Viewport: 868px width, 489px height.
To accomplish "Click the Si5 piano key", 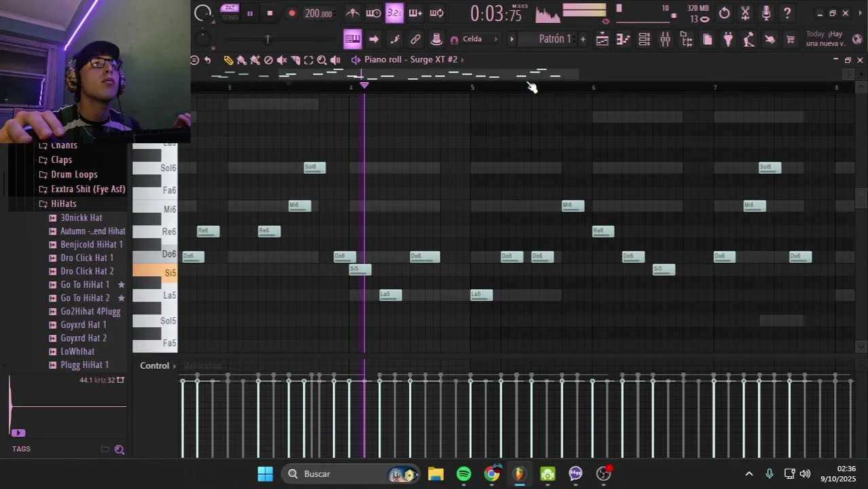I will point(155,272).
